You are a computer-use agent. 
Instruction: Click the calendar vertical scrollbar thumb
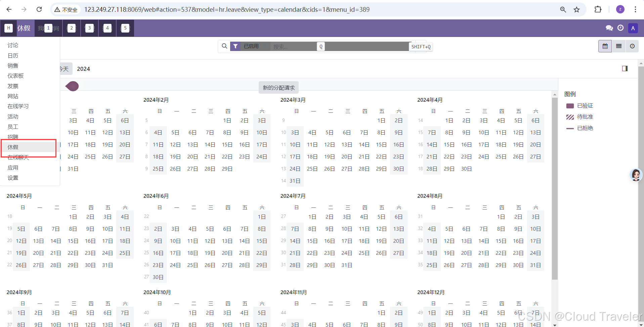[x=555, y=188]
